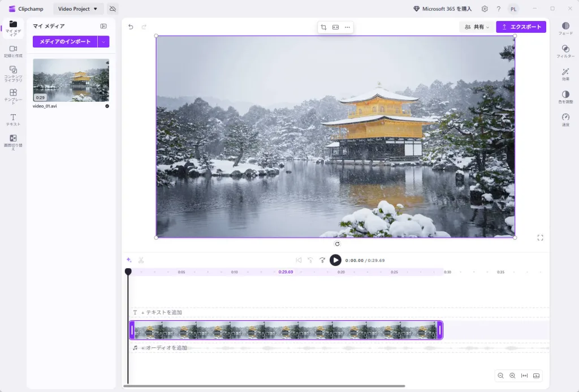
Task: Open the 効果 (effects) panel
Action: [x=566, y=75]
